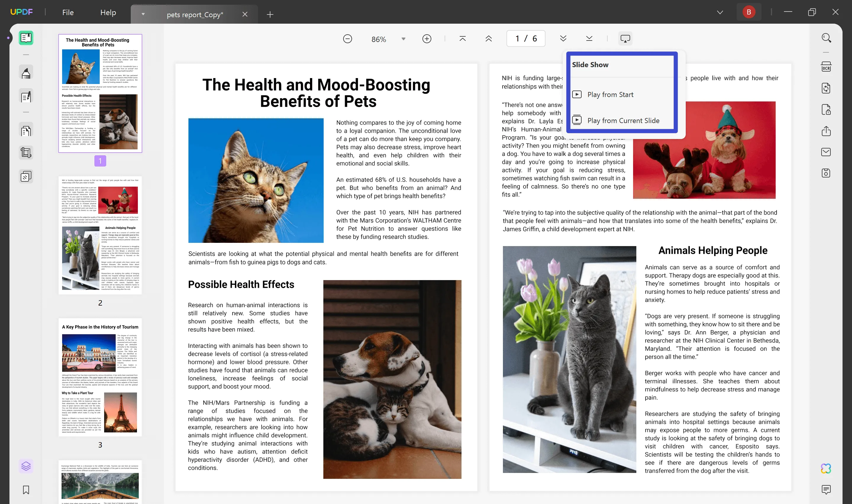Enable full-screen presentation mode

coord(610,94)
